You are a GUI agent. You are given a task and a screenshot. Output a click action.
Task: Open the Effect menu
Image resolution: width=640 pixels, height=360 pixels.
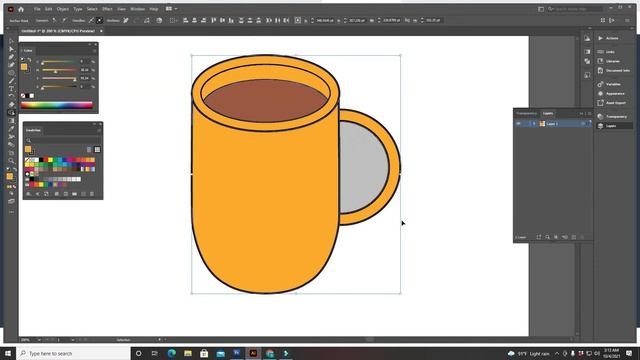tap(107, 9)
